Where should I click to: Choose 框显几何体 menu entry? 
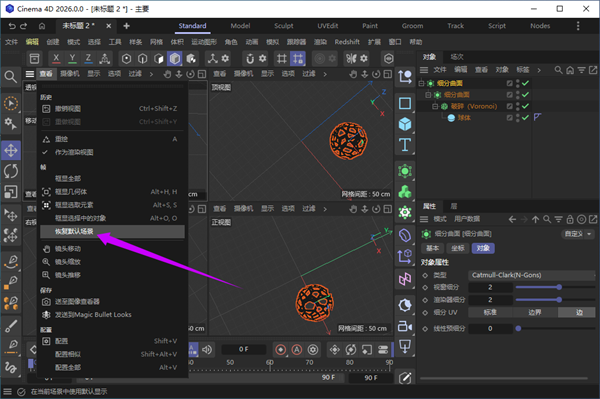112,192
